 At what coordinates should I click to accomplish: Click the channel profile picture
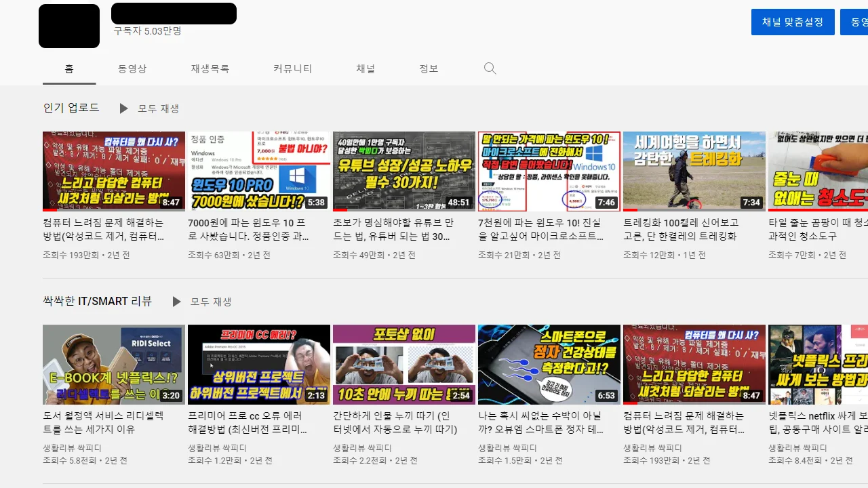click(69, 26)
